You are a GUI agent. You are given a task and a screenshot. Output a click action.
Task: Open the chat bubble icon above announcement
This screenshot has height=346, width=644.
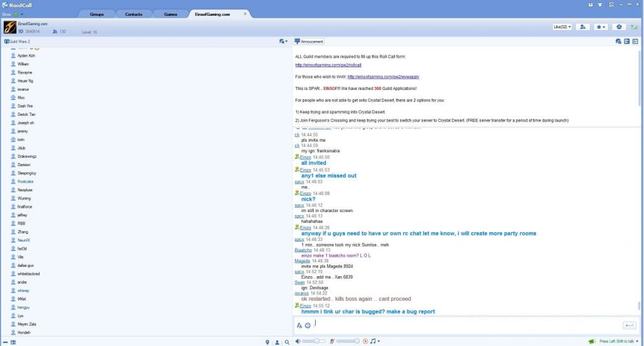[x=618, y=42]
